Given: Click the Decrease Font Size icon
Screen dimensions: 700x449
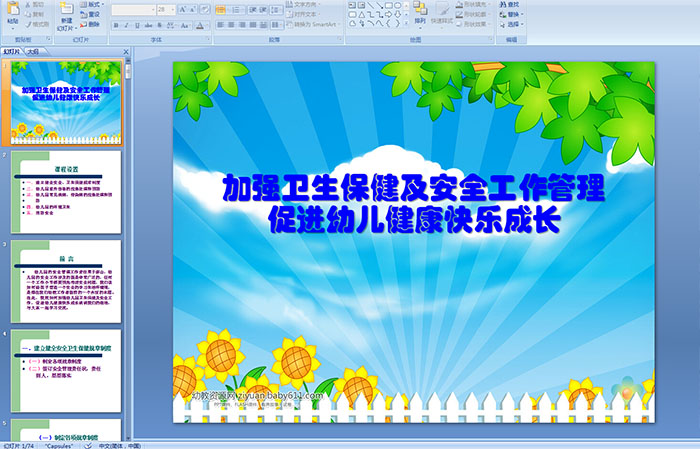Looking at the screenshot, I should [x=193, y=9].
